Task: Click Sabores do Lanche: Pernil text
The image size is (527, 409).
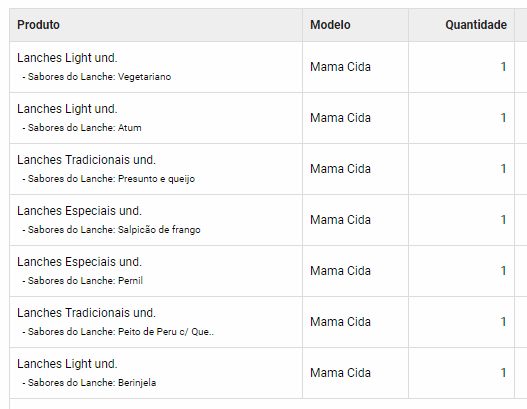Action: pos(83,281)
